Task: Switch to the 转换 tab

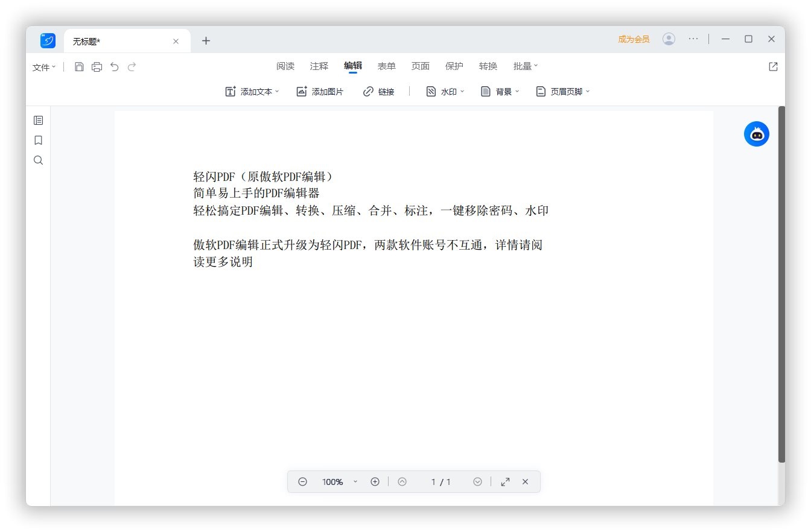Action: [488, 66]
